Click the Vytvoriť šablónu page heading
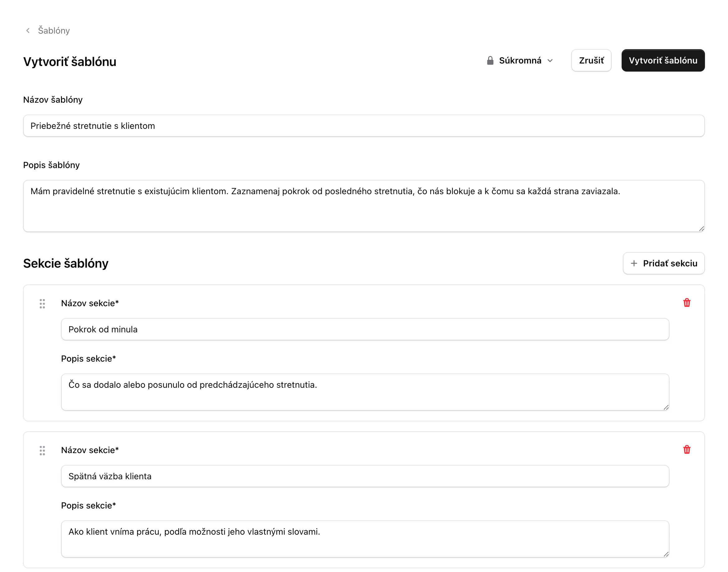The height and width of the screenshot is (572, 728). (x=70, y=62)
